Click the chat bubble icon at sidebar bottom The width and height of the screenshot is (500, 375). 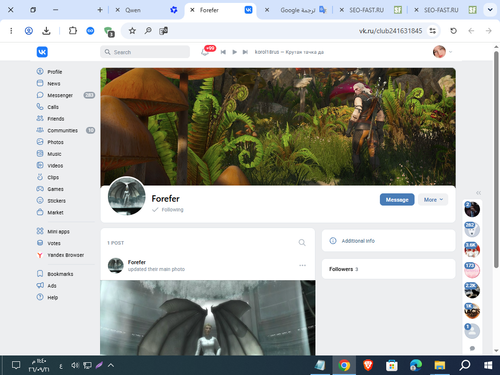pos(472,348)
